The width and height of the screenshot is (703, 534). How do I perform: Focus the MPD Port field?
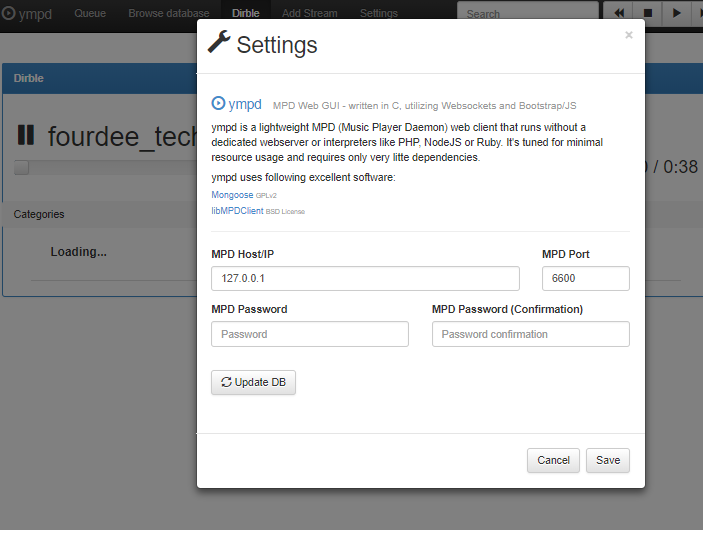click(x=585, y=278)
